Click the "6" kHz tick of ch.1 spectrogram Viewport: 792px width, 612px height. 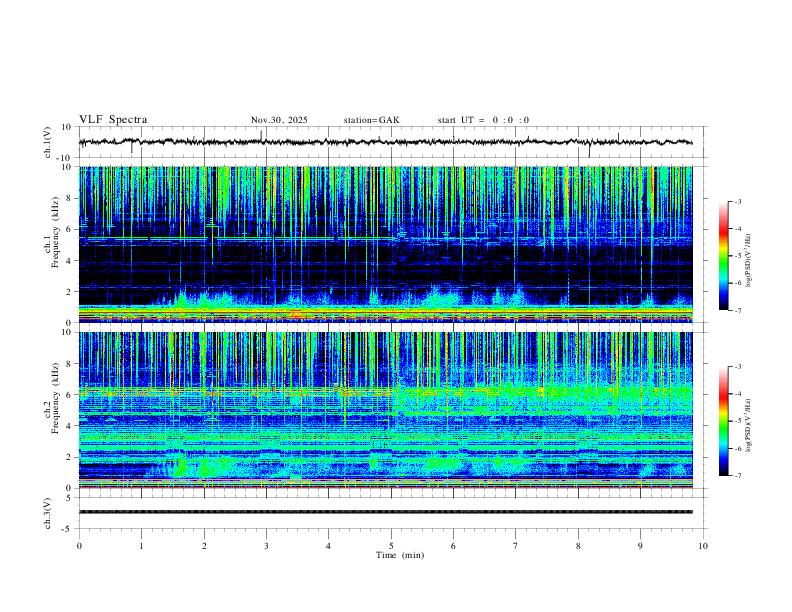71,229
